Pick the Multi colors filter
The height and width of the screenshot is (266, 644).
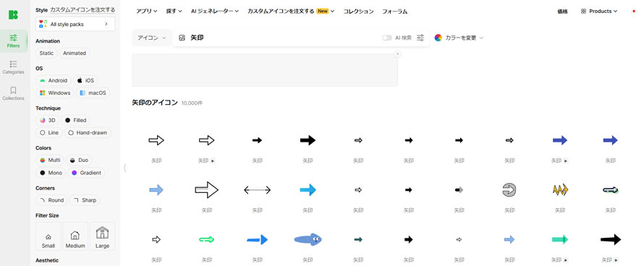(50, 160)
